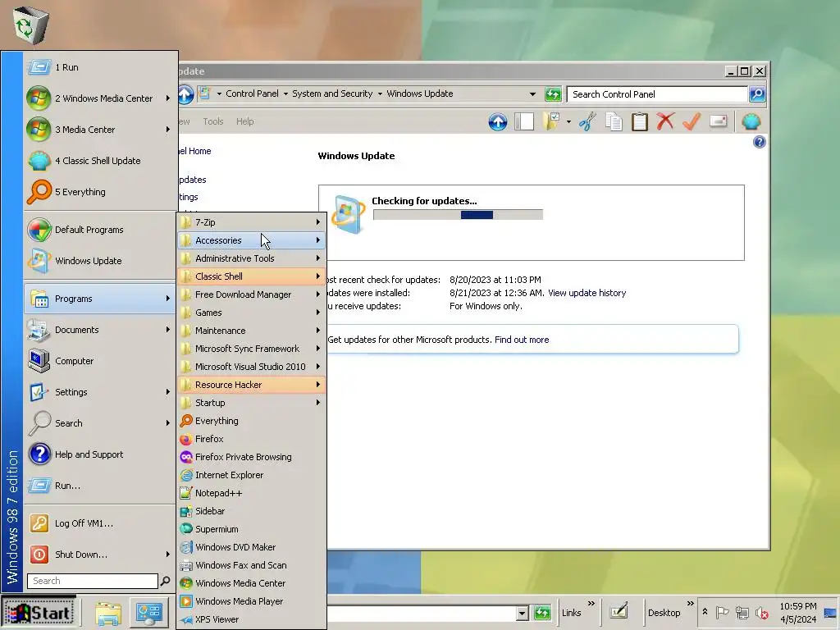Click the Show desktop tray icon
Image resolution: width=840 pixels, height=630 pixels.
point(830,613)
